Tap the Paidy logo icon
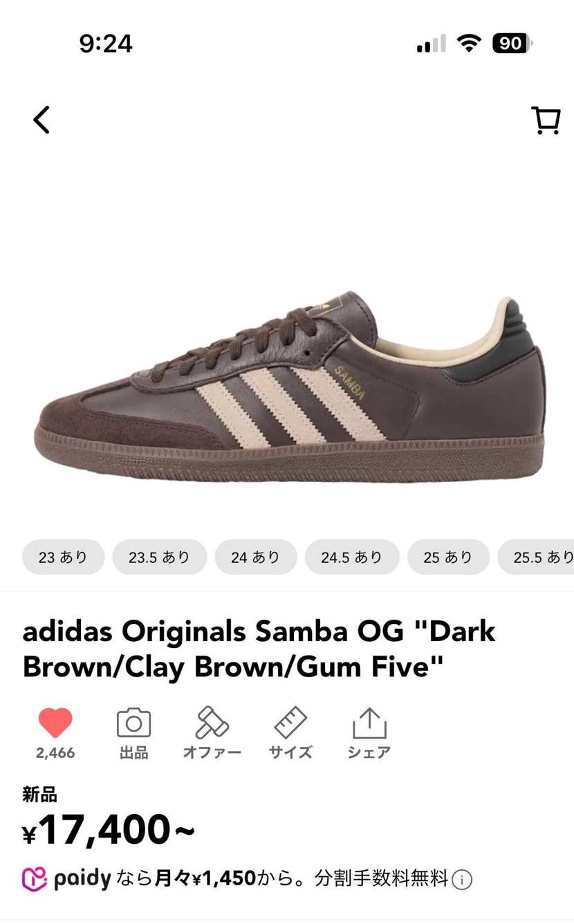This screenshot has width=574, height=924. (35, 880)
